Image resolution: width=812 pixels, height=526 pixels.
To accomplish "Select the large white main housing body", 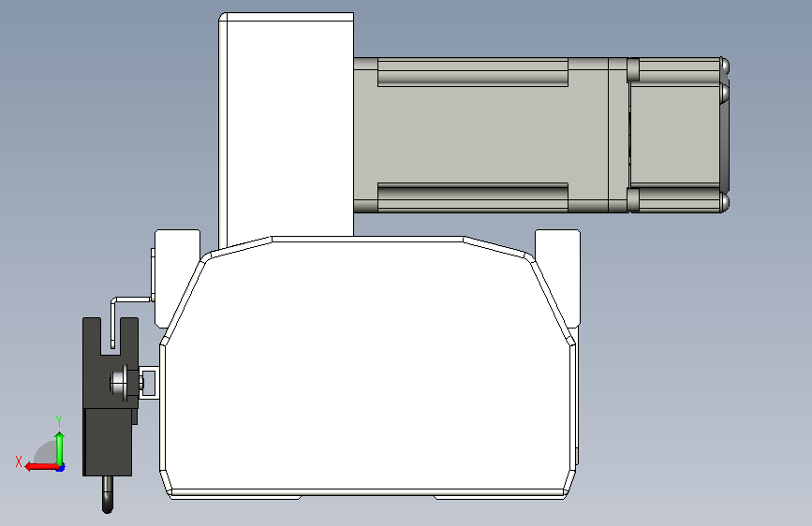I will click(368, 368).
